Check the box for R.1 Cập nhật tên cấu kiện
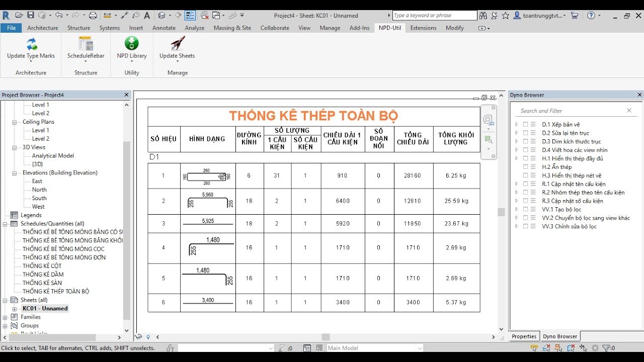The height and width of the screenshot is (362, 644). [x=525, y=184]
